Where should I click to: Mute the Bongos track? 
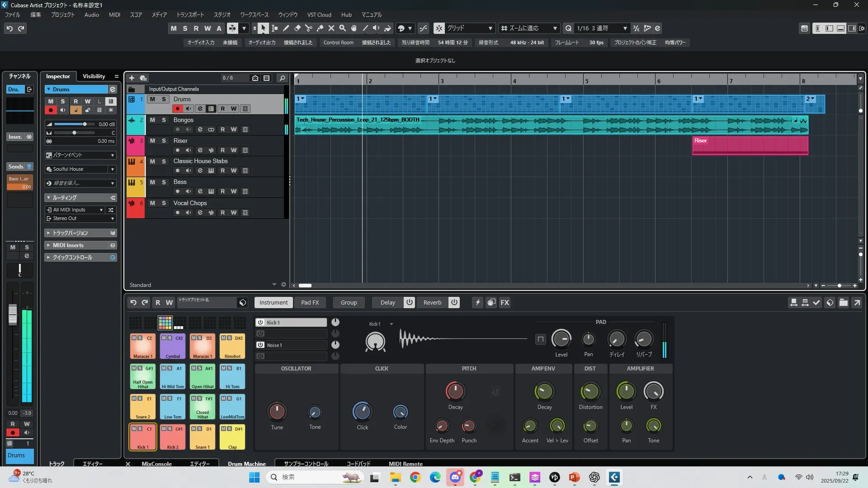tap(152, 120)
